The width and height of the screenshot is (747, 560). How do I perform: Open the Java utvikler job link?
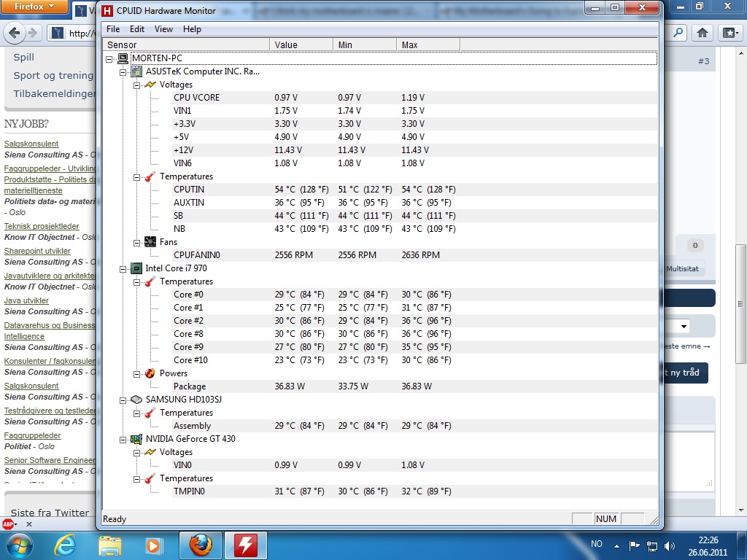point(26,300)
